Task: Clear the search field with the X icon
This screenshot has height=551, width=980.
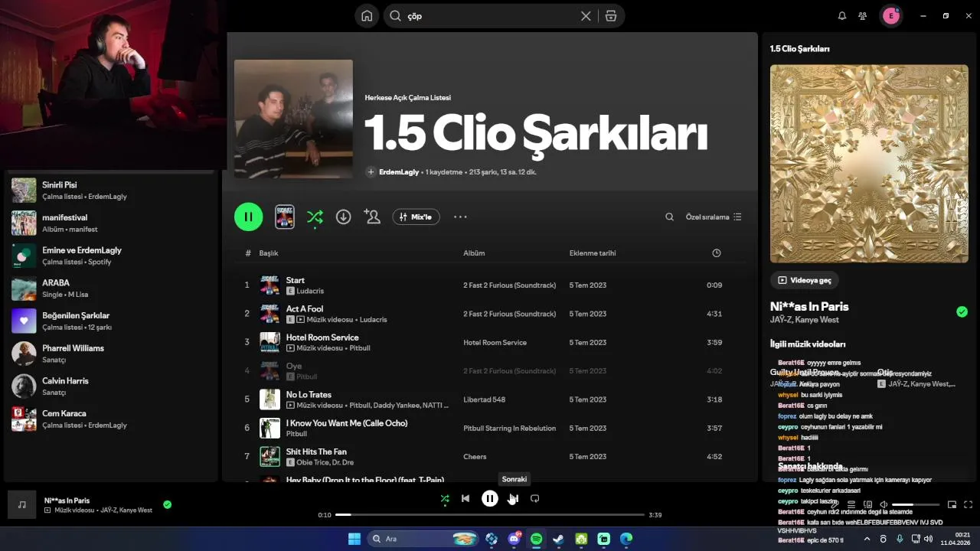Action: tap(586, 16)
